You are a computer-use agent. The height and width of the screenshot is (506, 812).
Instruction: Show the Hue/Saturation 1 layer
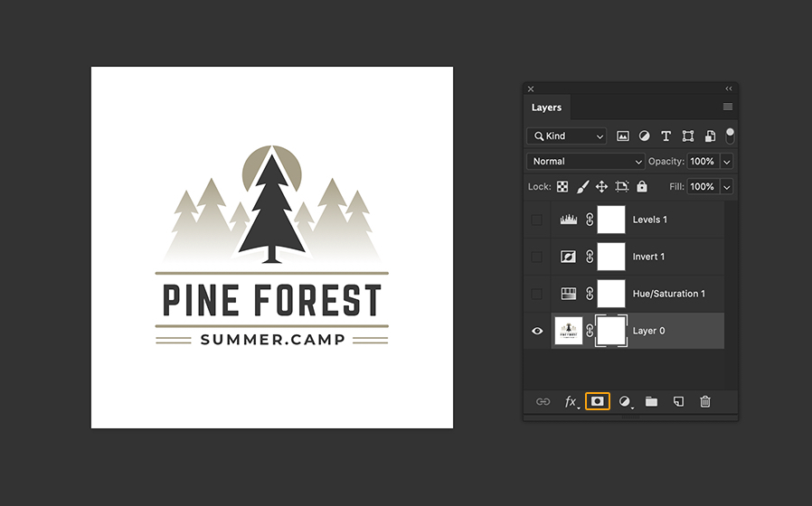[537, 294]
